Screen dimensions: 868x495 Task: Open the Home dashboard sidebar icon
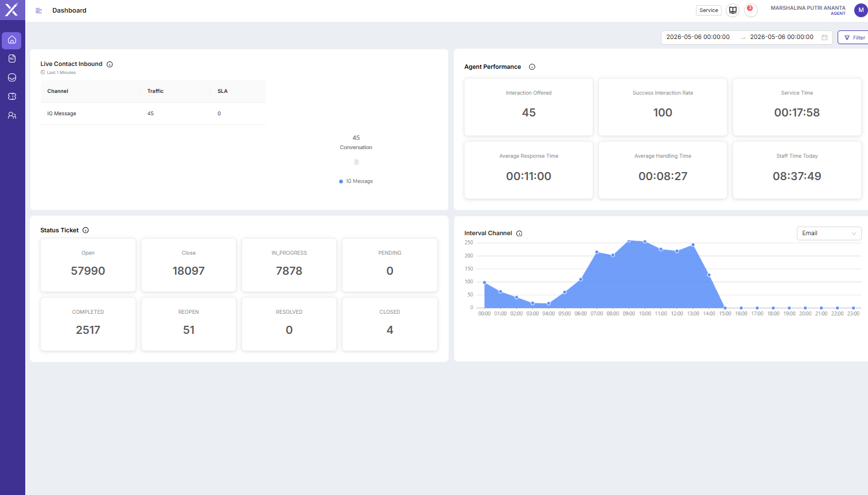click(x=11, y=40)
